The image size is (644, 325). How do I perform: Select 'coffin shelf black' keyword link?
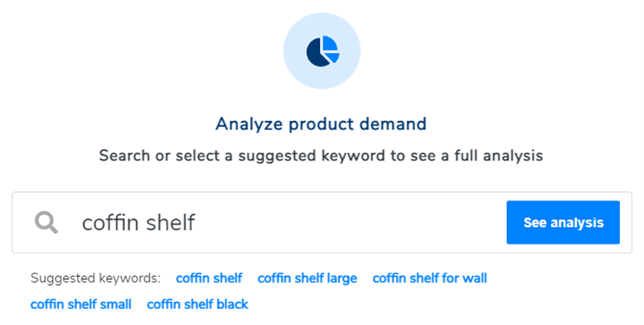click(197, 304)
